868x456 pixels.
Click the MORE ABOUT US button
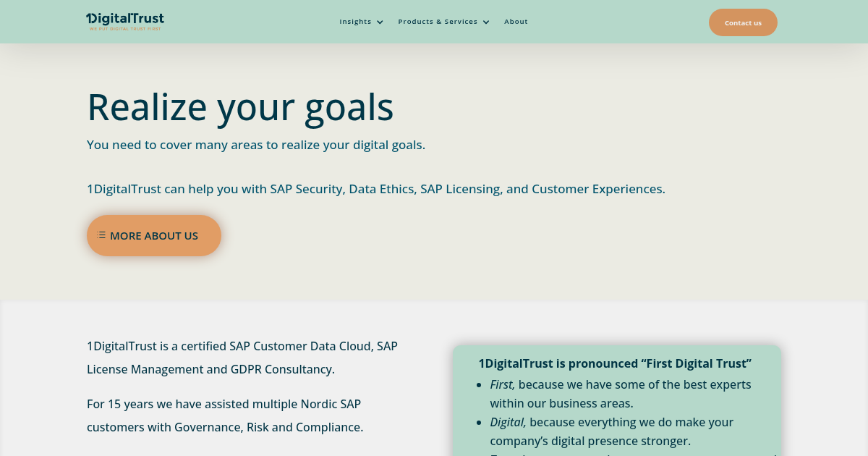(154, 235)
